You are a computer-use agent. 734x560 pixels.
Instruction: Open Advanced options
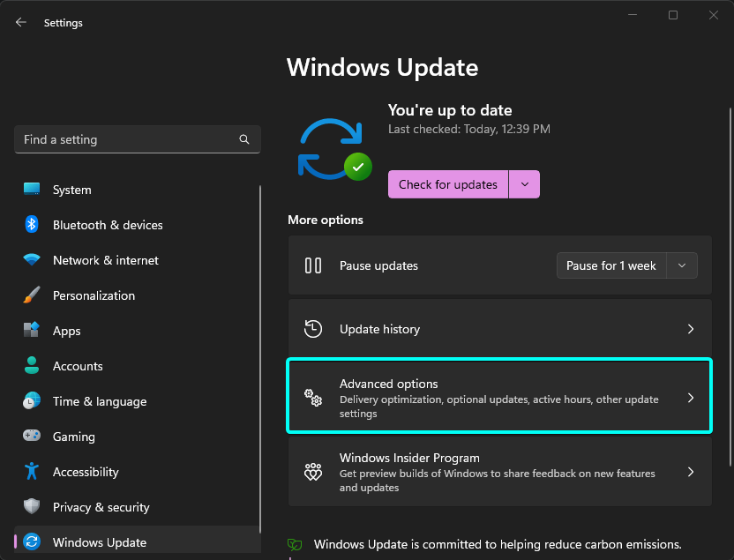[500, 396]
